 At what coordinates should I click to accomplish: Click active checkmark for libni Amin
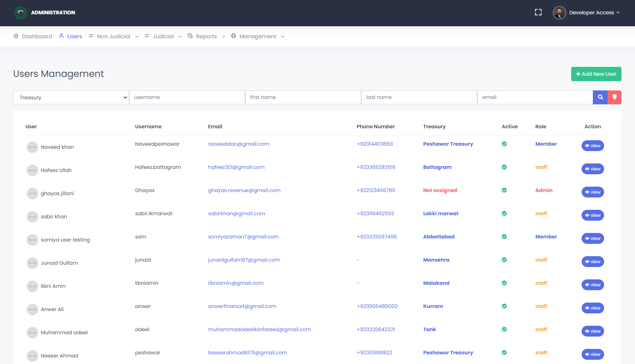[x=504, y=283]
